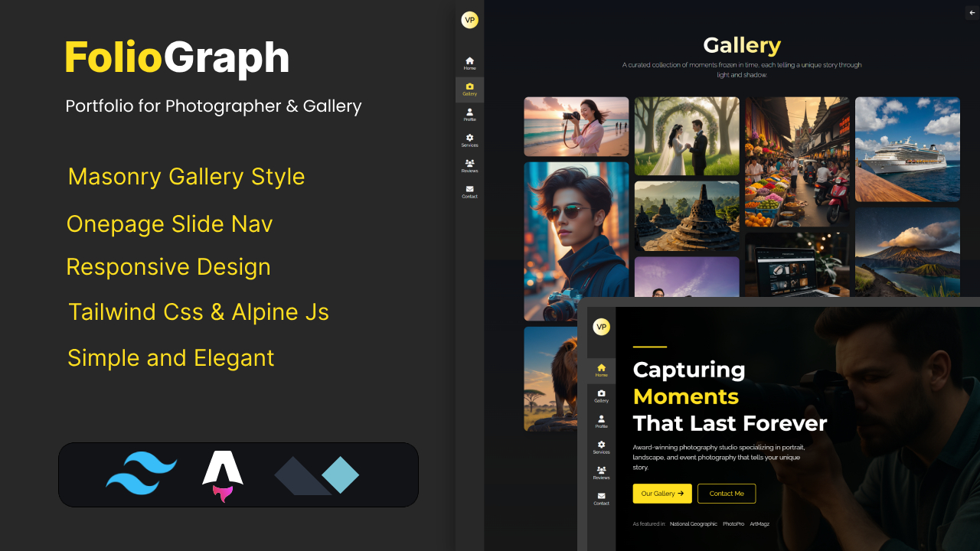Open the market street photo thumbnail
The height and width of the screenshot is (551, 980).
coord(797,161)
